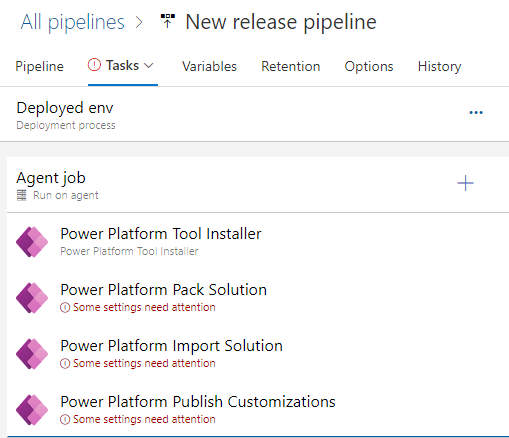Screen dimensions: 509x438
Task: Select the Pipeline tab
Action: [39, 66]
